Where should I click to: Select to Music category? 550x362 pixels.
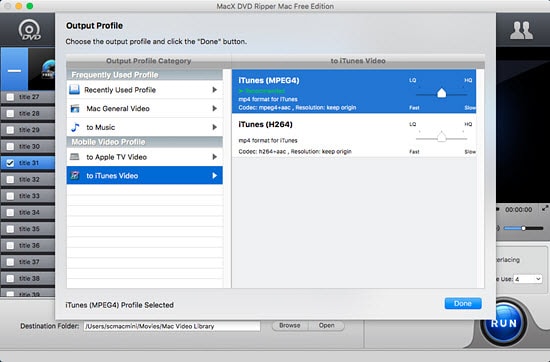pos(145,127)
